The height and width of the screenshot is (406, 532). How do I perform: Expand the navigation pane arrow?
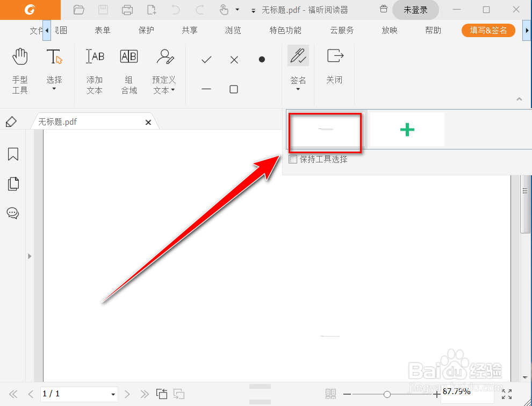(30, 256)
